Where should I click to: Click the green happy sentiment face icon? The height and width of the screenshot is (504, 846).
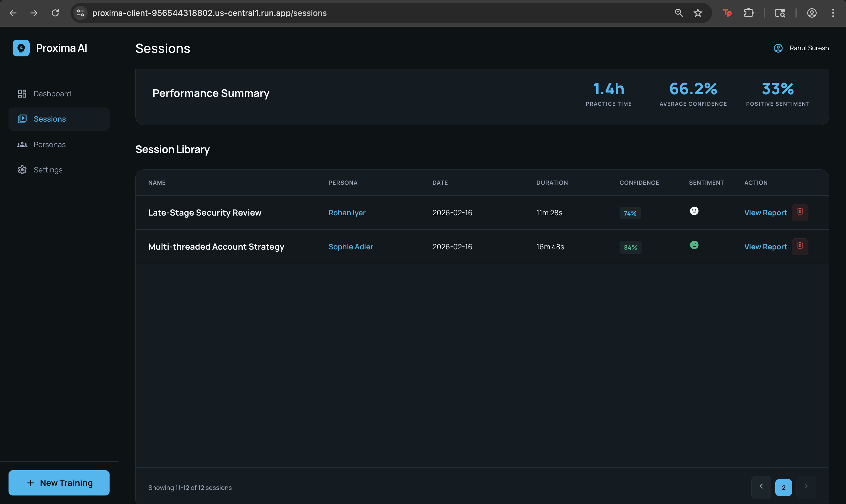(x=694, y=245)
